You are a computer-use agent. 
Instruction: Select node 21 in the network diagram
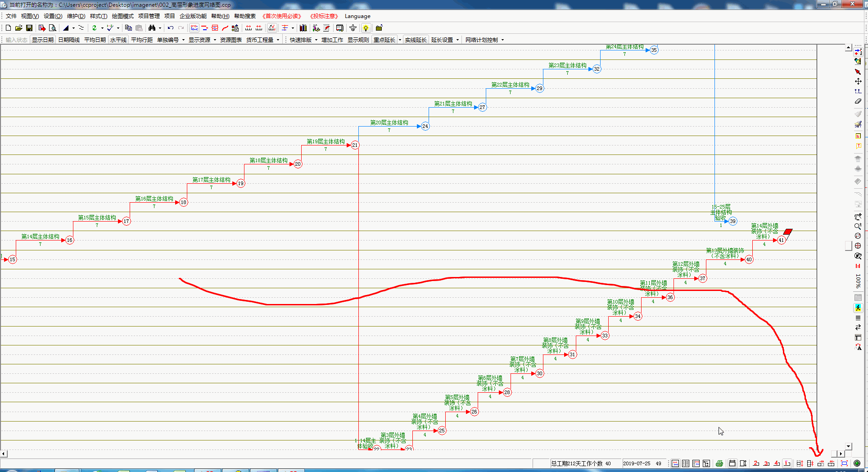pyautogui.click(x=355, y=145)
